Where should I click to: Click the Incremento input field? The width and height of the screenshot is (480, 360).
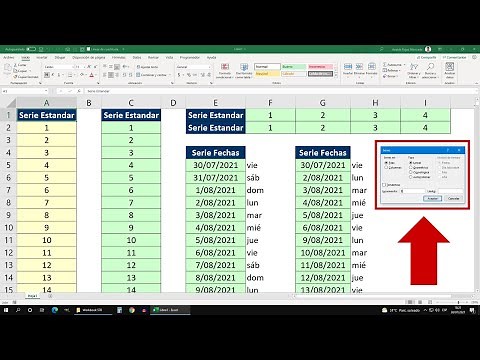click(413, 191)
